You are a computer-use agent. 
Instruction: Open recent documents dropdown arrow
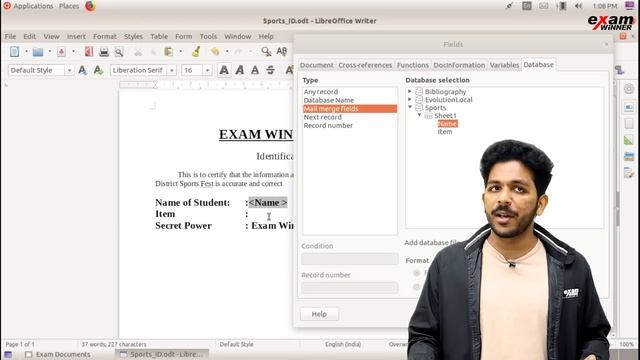click(x=50, y=52)
